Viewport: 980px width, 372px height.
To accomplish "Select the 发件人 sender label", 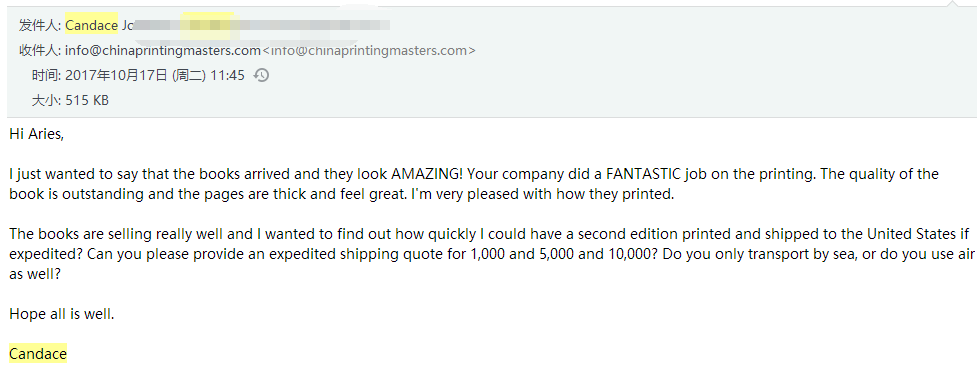I will (x=40, y=26).
